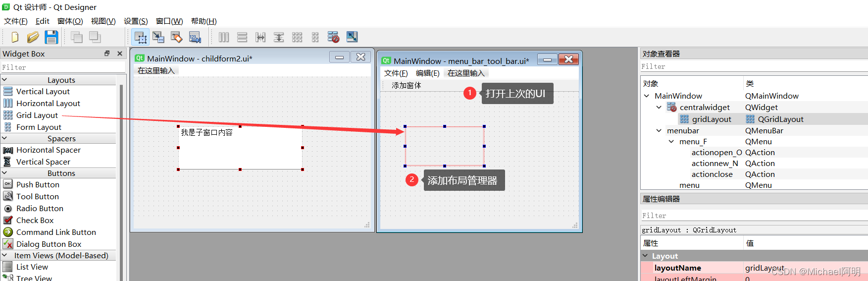Open the 窗口(W) menu
The width and height of the screenshot is (868, 281).
click(x=169, y=21)
